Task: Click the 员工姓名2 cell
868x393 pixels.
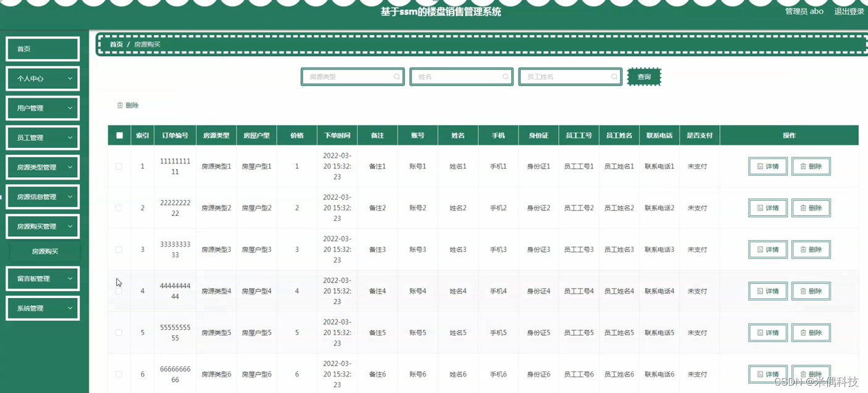Action: [619, 208]
